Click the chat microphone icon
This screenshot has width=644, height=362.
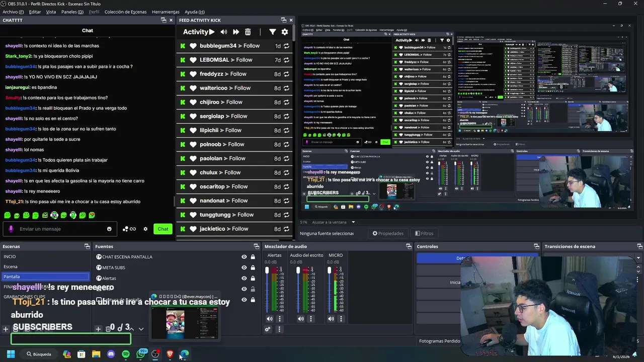[x=11, y=229]
